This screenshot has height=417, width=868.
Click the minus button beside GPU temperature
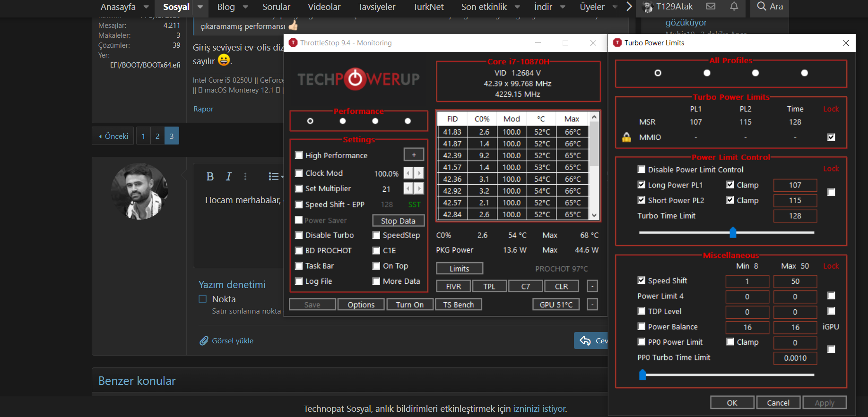tap(592, 305)
